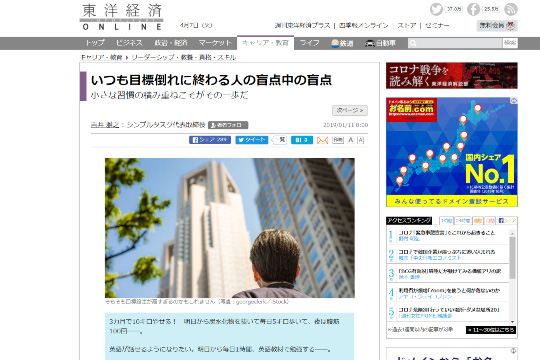Click the Hatena bookmark counter button

(x=302, y=140)
